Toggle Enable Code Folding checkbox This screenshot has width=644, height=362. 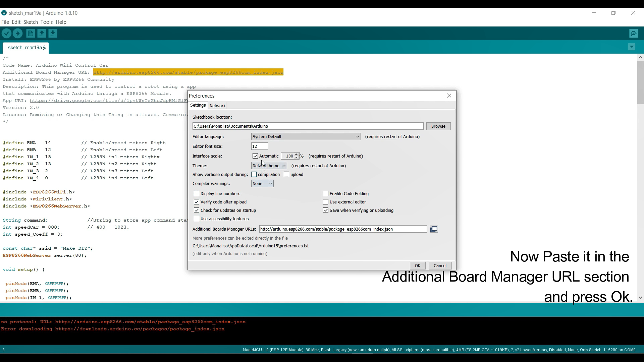point(326,194)
